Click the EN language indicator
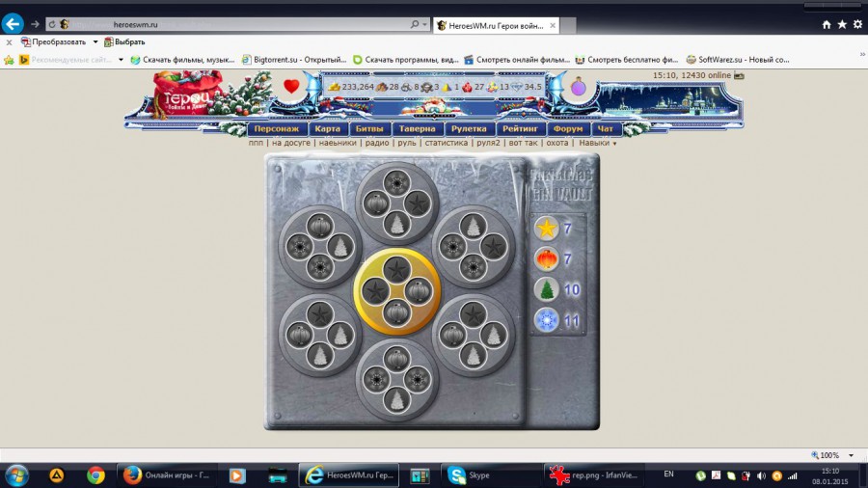868x488 pixels. [x=668, y=474]
